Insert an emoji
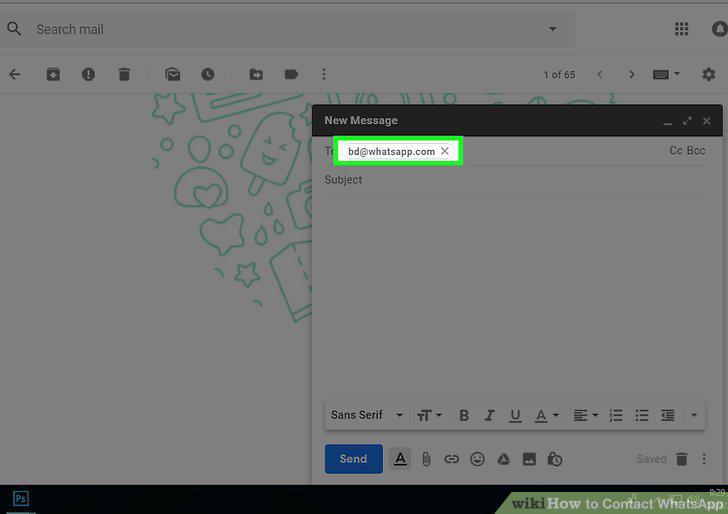 coord(477,459)
